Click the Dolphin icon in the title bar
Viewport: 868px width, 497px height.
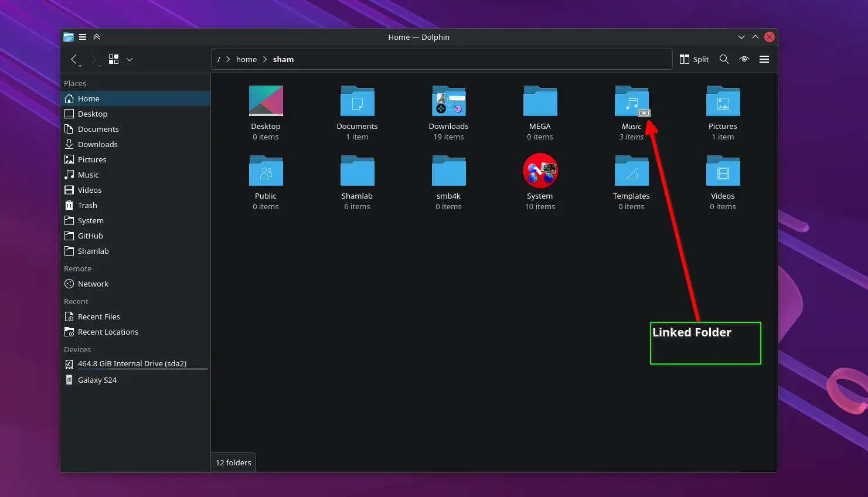point(69,37)
